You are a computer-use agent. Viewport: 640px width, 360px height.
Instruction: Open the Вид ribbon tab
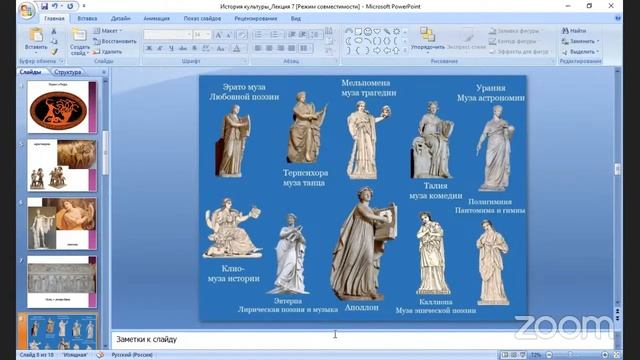pos(296,18)
